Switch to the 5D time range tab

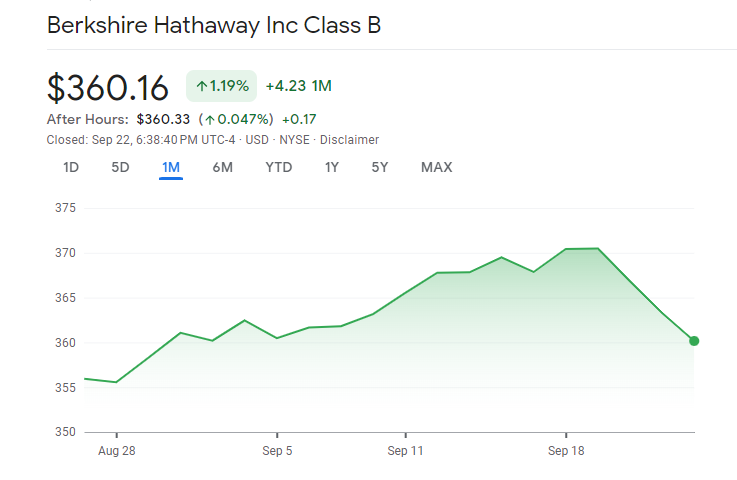(x=120, y=167)
